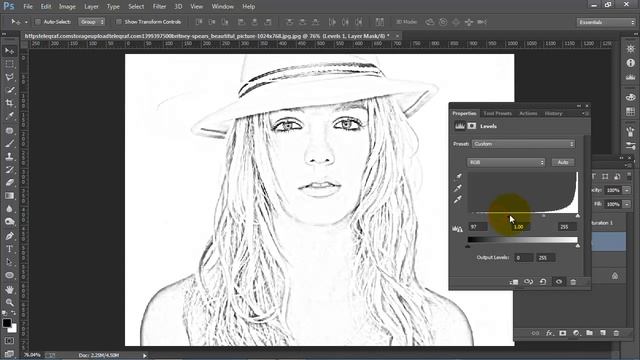Open the Layers Opacity dropdown arrow
The height and width of the screenshot is (360, 640).
click(627, 190)
